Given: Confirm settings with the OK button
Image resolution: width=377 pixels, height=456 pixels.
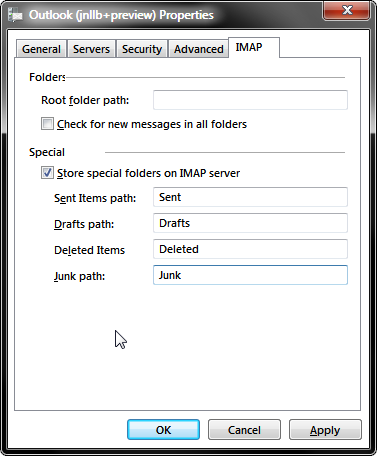Looking at the screenshot, I should 163,430.
